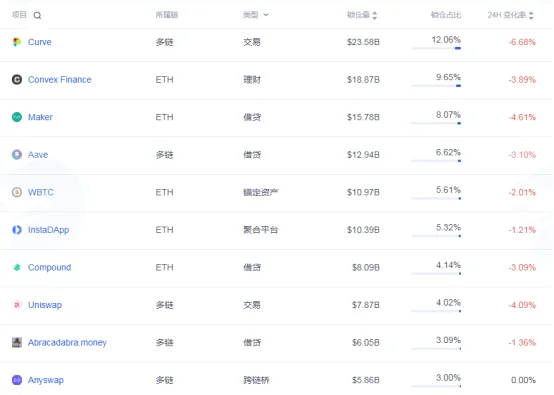Screen dimensions: 554x395
Task: Click the Anyswap purple logo icon
Action: coord(17,380)
